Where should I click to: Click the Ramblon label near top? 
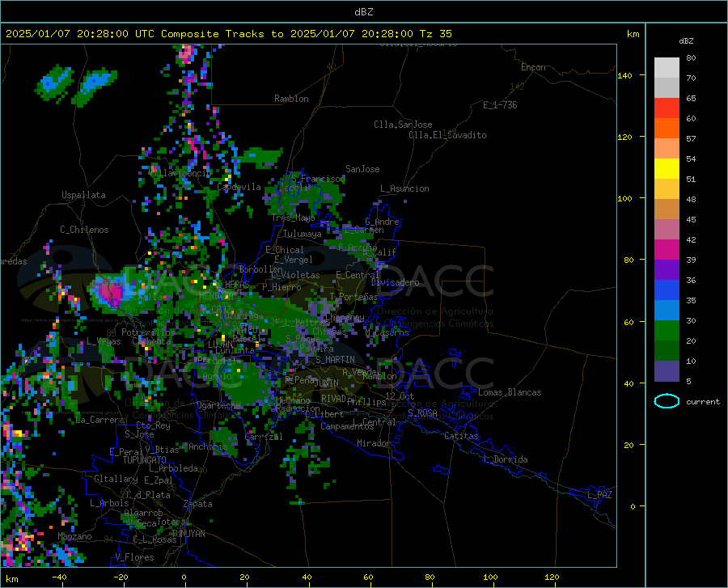(x=291, y=99)
